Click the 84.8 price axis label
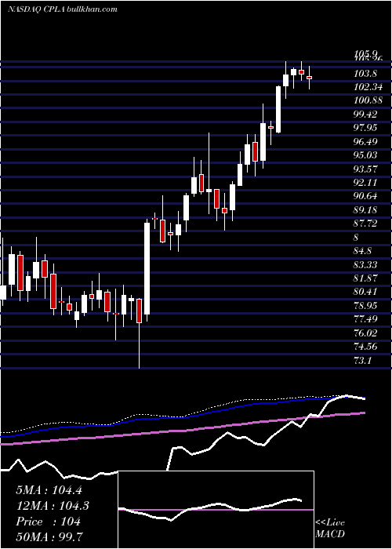 [x=362, y=251]
